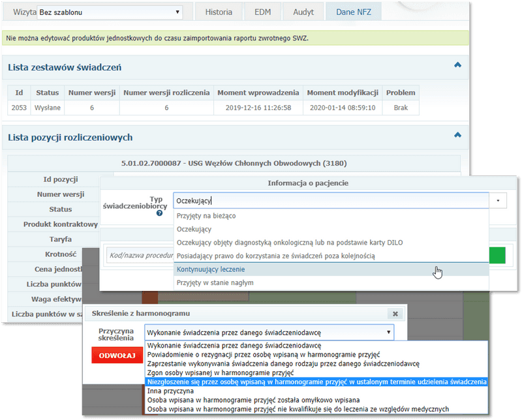Click the date 2020-01-14 08:59:10

coord(343,108)
